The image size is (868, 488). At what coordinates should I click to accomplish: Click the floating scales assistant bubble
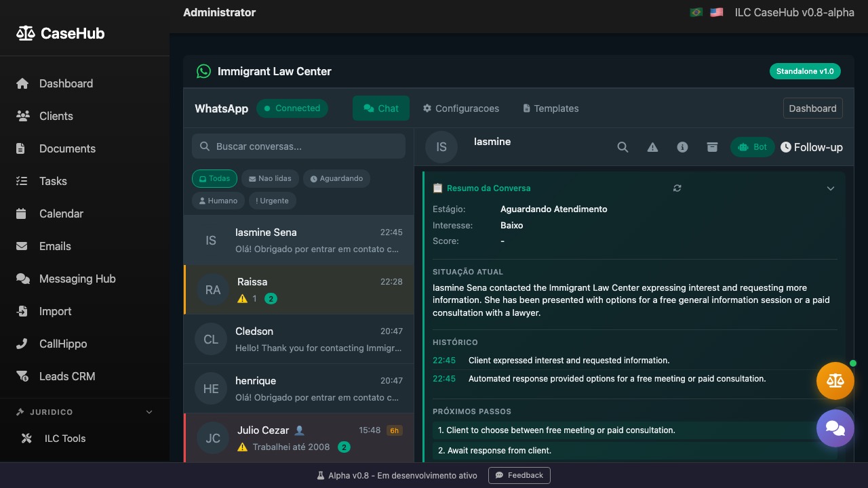[835, 380]
